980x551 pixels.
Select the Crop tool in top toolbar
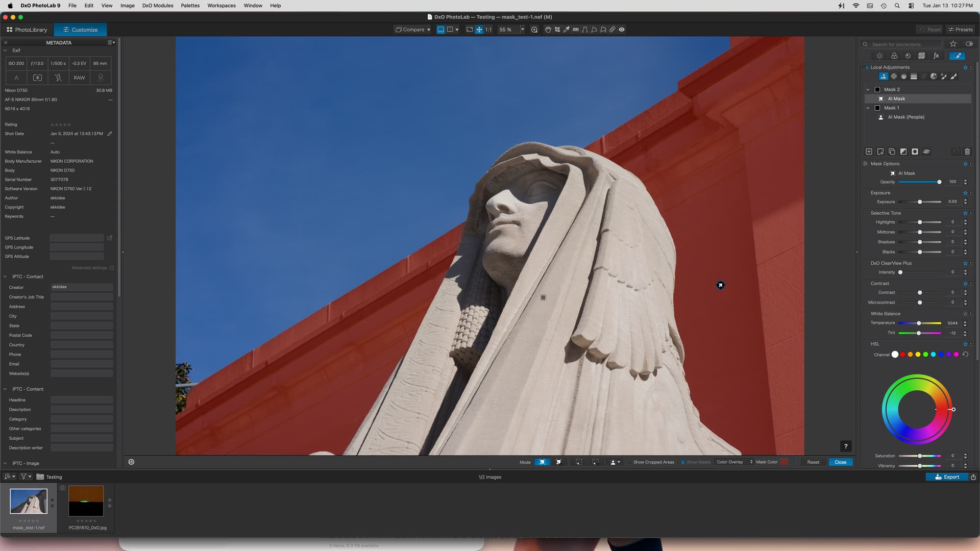[557, 30]
